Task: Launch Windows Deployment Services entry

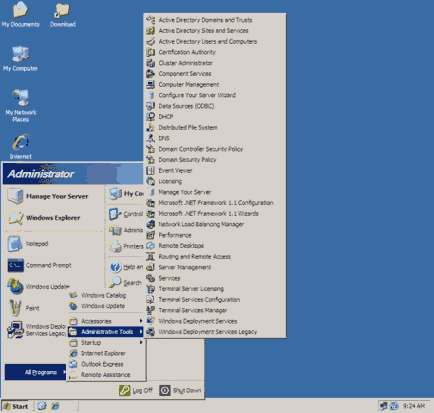Action: [x=215, y=321]
